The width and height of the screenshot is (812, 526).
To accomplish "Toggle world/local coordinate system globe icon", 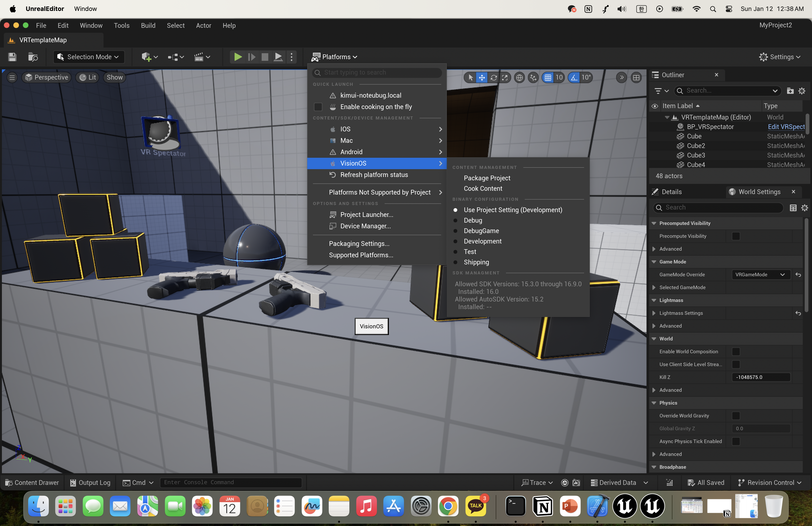I will tap(519, 77).
